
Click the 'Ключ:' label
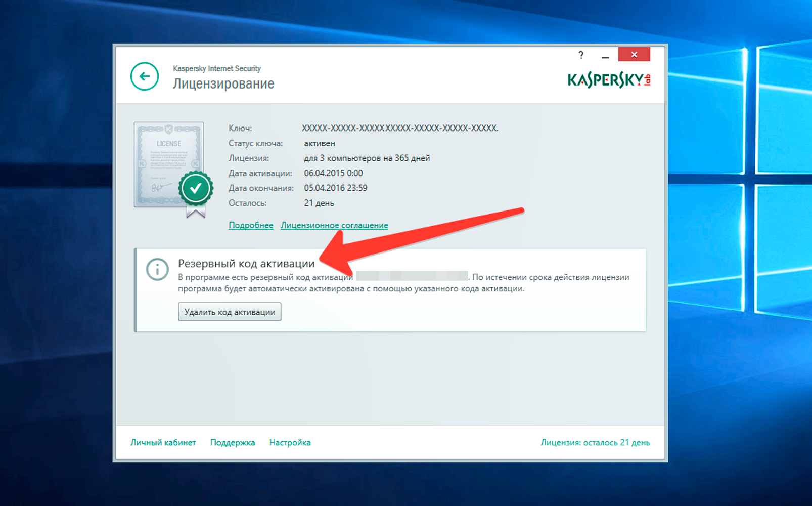pyautogui.click(x=240, y=128)
